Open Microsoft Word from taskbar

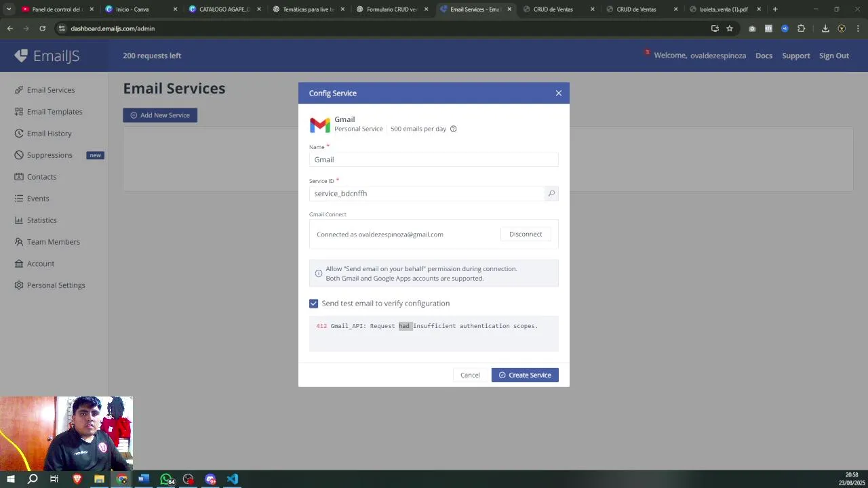pyautogui.click(x=143, y=479)
